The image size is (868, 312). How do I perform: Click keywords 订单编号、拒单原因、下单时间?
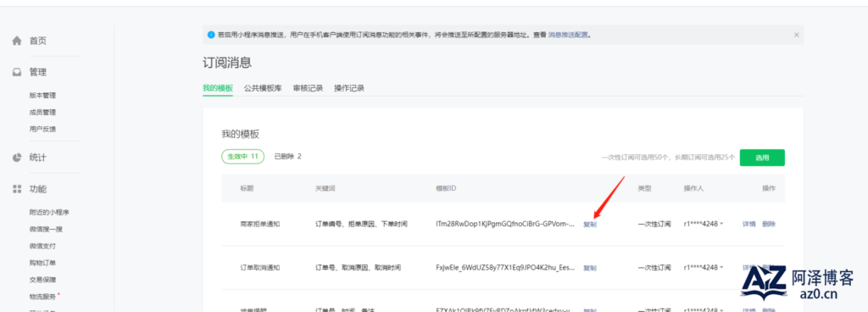point(361,224)
